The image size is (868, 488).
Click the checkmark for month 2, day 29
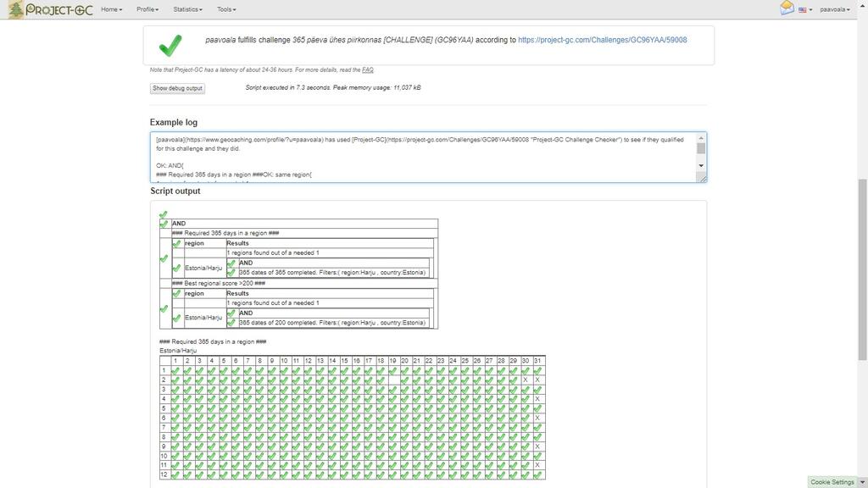513,380
